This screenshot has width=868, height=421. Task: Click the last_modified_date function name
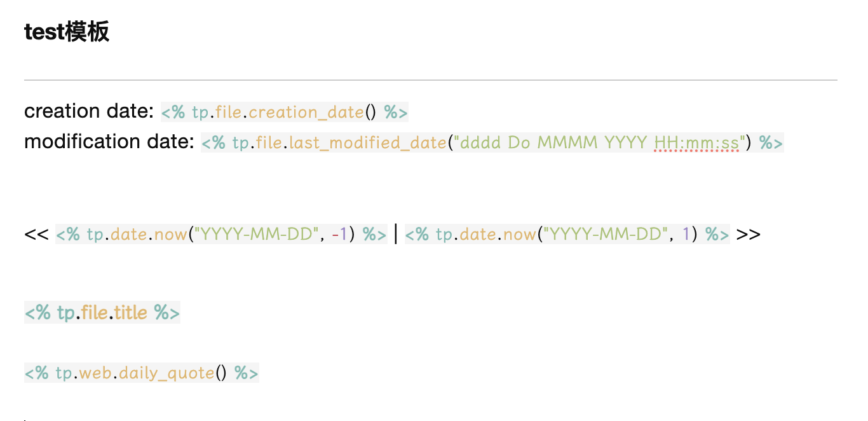(368, 142)
